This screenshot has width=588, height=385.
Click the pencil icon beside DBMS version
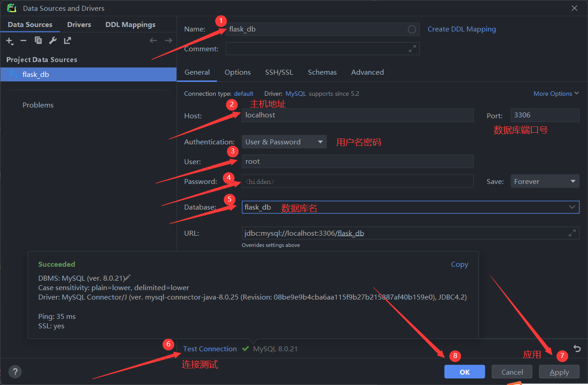127,278
